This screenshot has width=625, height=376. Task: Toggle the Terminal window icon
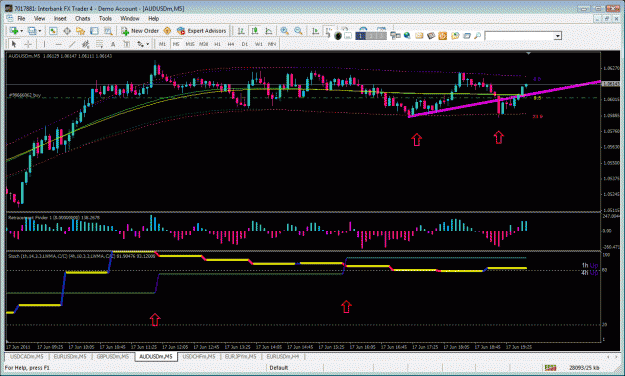click(94, 31)
